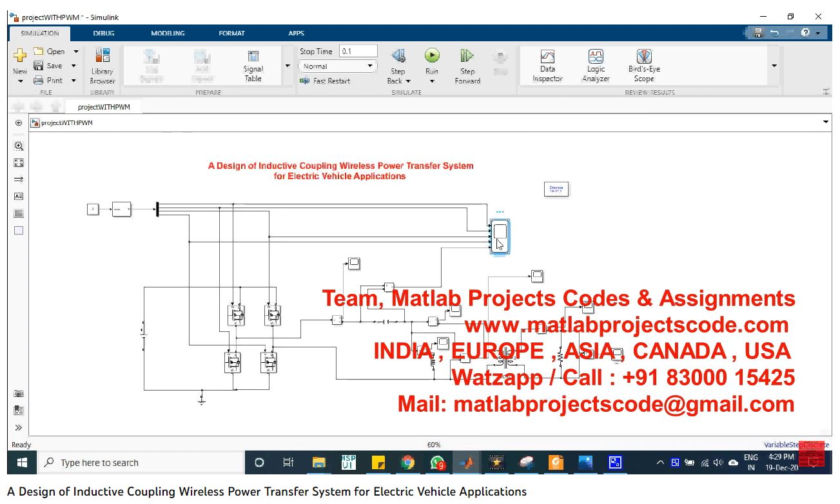Toggle the hide/show model browser button

[19, 123]
